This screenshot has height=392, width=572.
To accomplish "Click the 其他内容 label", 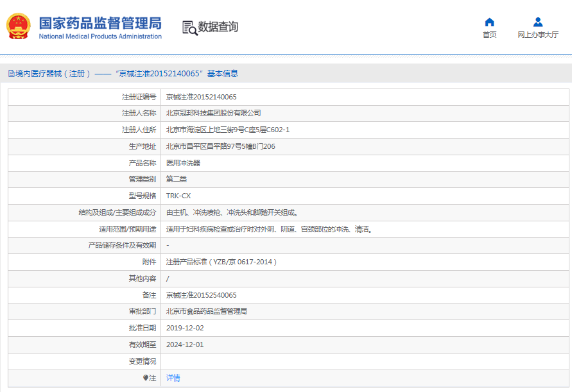I will pos(143,278).
